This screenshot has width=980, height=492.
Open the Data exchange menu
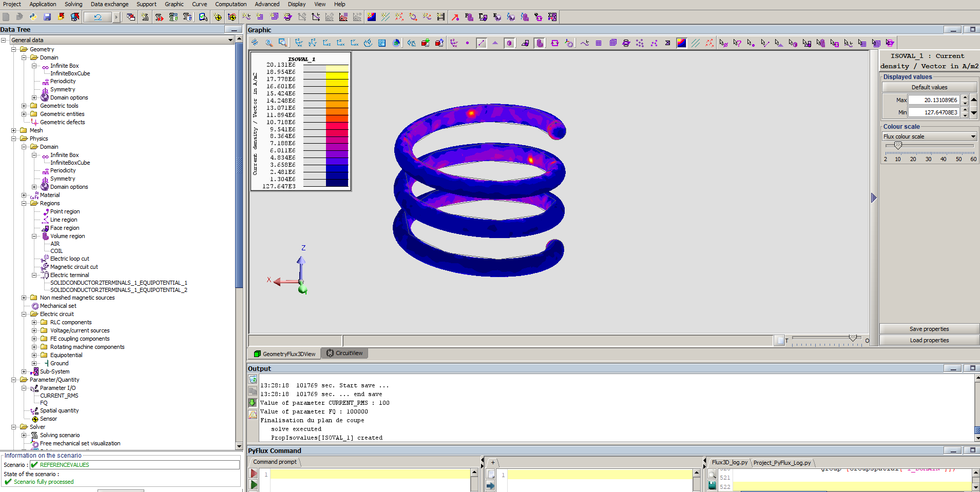(109, 4)
